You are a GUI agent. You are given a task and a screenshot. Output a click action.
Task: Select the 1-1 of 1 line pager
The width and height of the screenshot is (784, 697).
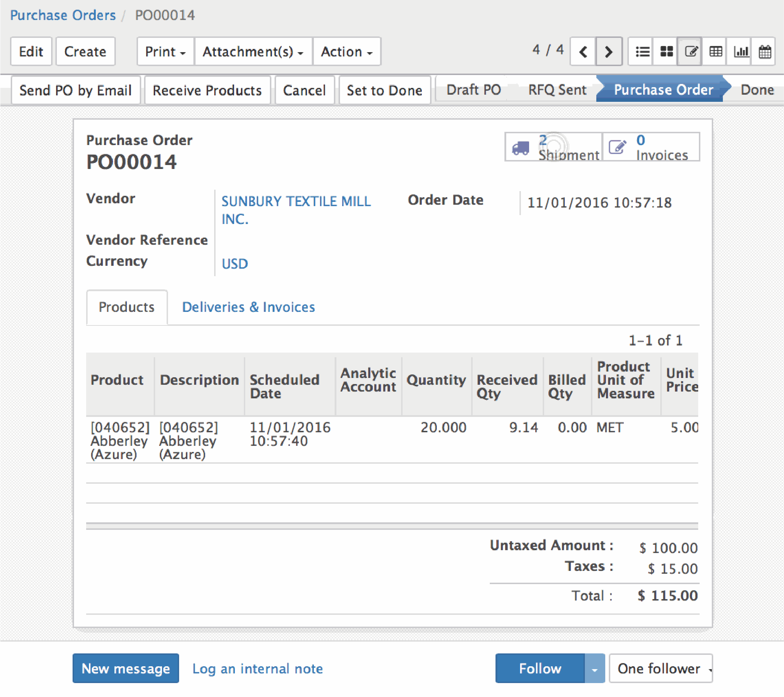[x=656, y=340]
